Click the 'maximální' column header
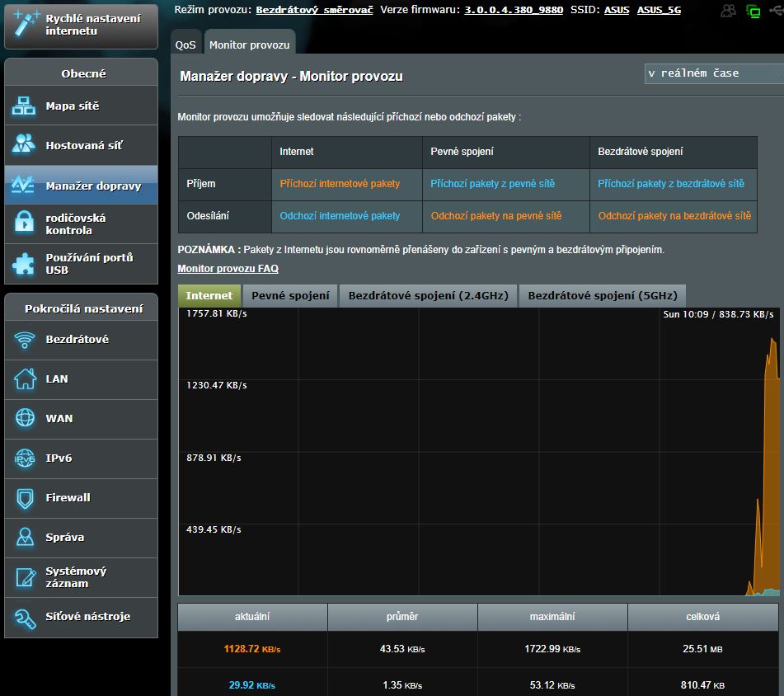This screenshot has width=784, height=696. pos(552,617)
